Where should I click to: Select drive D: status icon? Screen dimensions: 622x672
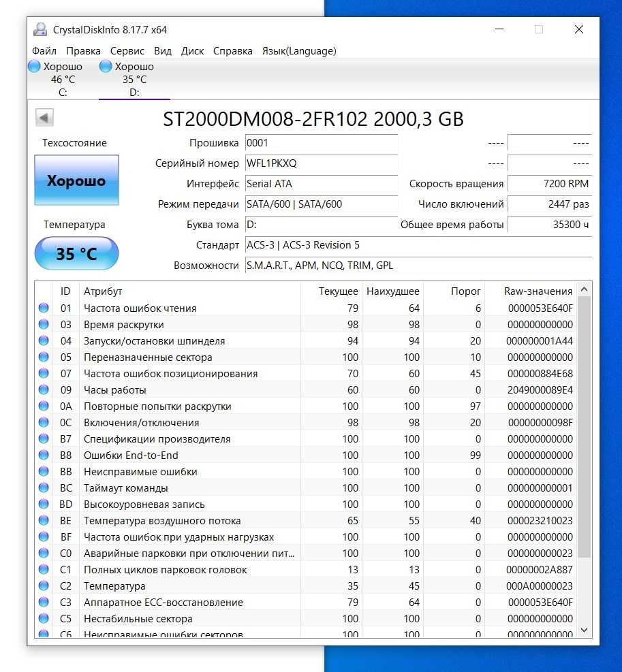[x=106, y=67]
